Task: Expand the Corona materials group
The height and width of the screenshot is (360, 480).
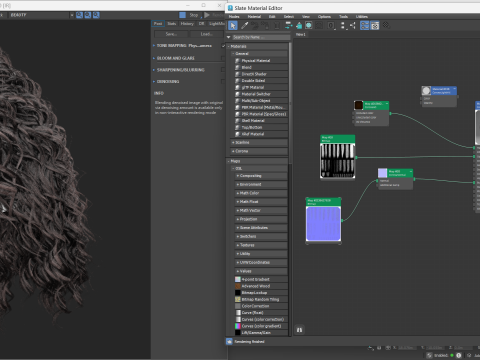Action: pyautogui.click(x=259, y=151)
